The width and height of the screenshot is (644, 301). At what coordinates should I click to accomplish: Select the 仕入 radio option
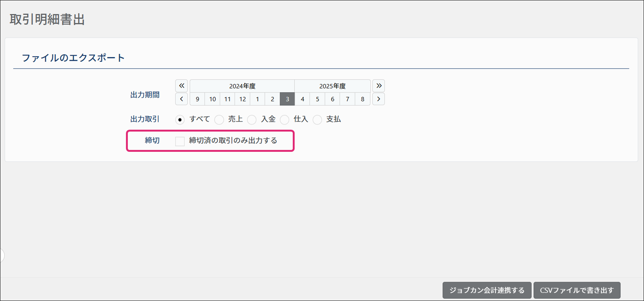coord(285,120)
